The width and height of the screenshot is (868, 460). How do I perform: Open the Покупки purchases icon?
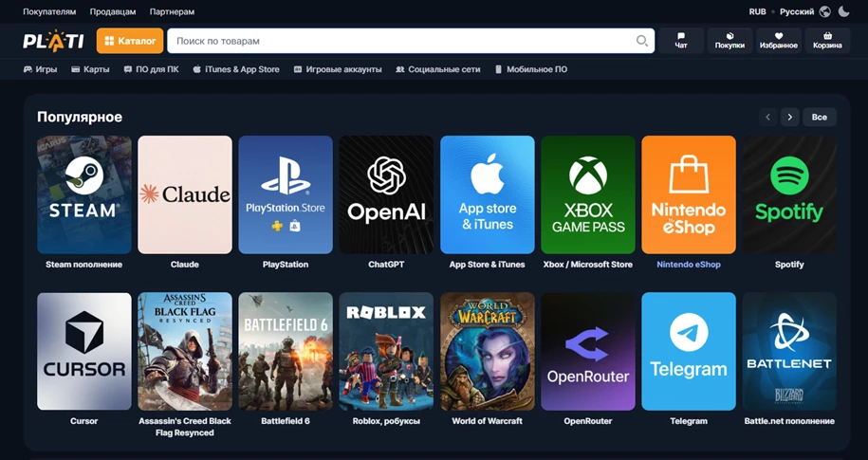pyautogui.click(x=729, y=41)
